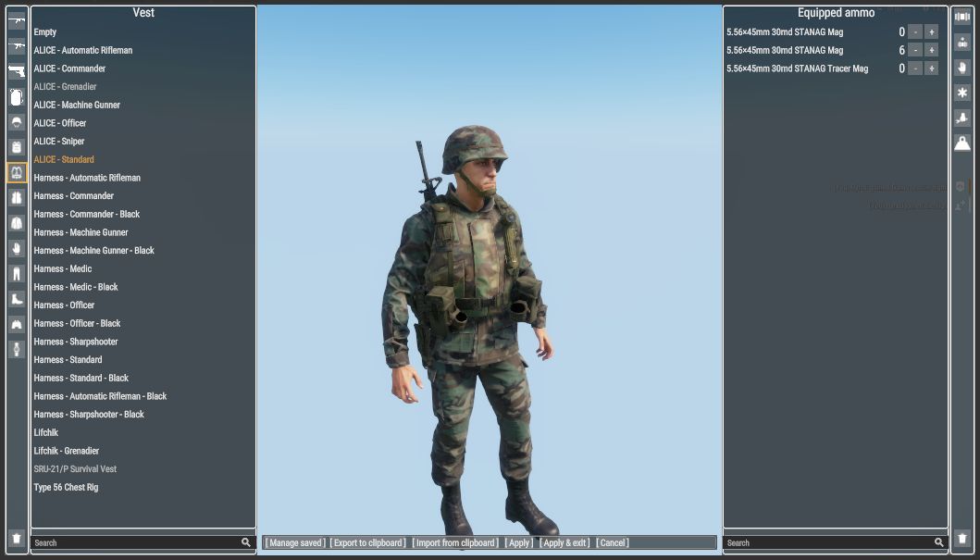Decrease the STANAG Tracer Mag quantity
This screenshot has height=560, width=980.
click(914, 68)
